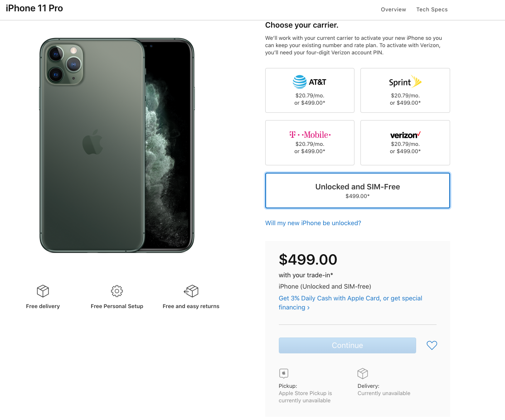Open "Will my new iPhone be unlocked?" link
This screenshot has height=420, width=505.
(x=313, y=223)
